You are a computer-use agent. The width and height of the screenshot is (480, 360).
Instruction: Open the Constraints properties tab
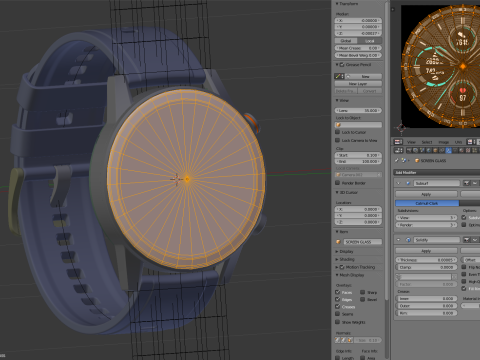[x=442, y=150]
